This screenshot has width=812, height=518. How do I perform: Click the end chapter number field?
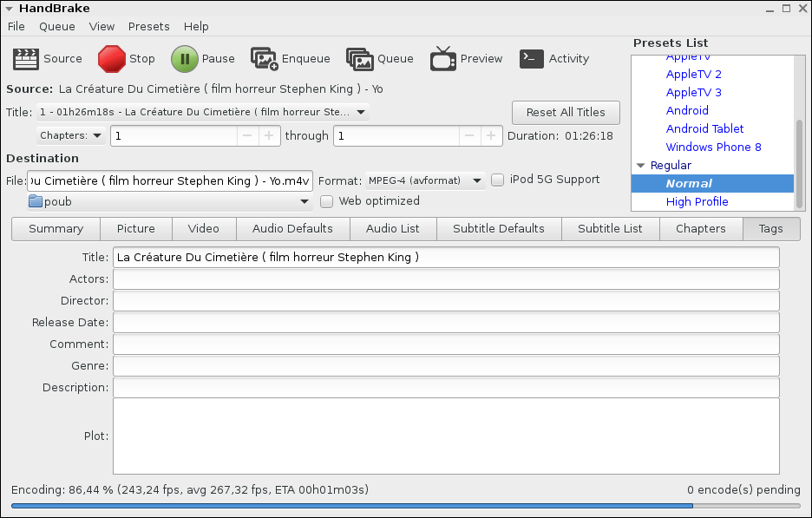(x=396, y=135)
